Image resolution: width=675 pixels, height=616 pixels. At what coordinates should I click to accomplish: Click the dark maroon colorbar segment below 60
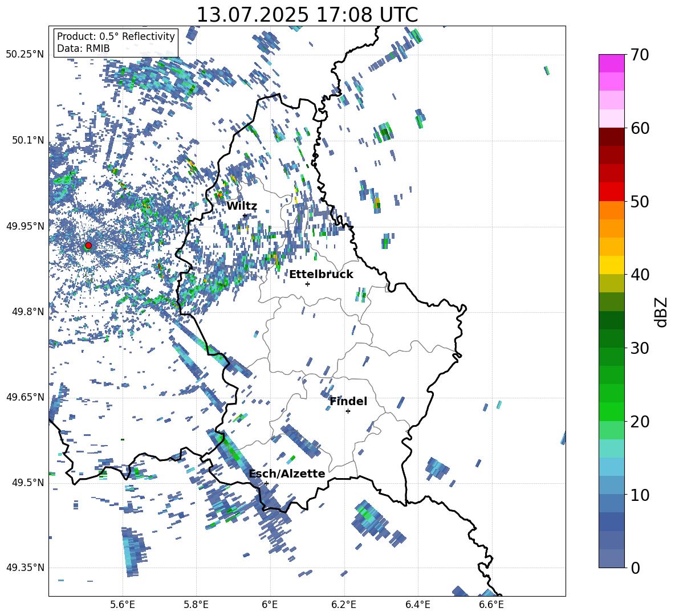(611, 137)
